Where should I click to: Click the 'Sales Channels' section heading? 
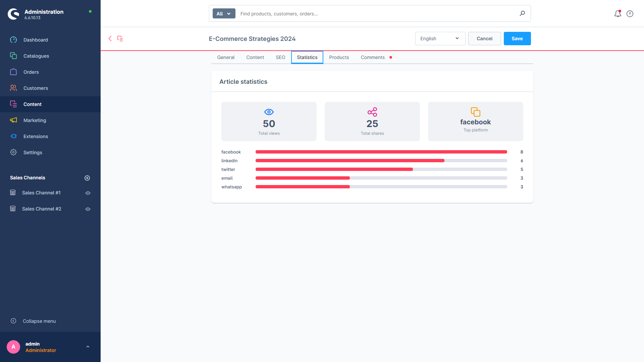[x=28, y=178]
